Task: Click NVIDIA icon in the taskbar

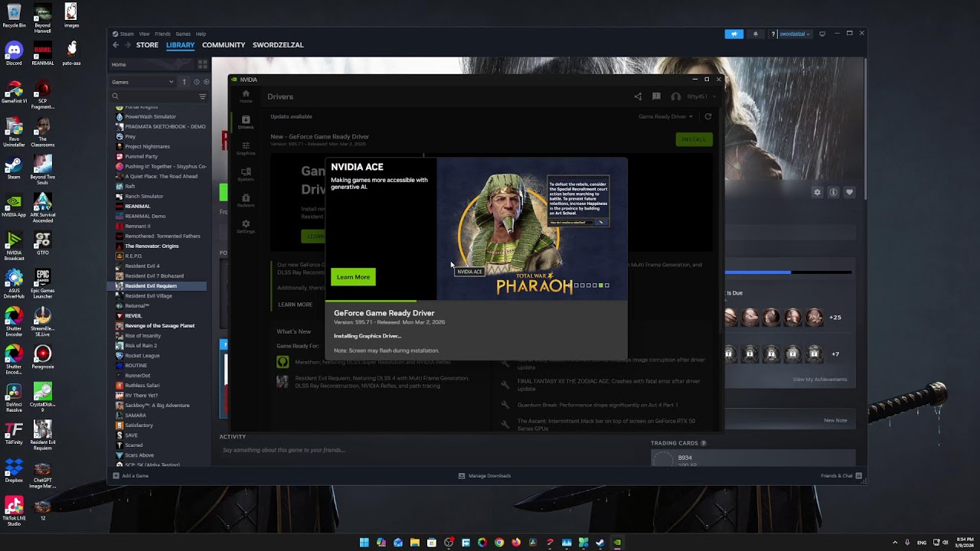Action: pos(617,543)
